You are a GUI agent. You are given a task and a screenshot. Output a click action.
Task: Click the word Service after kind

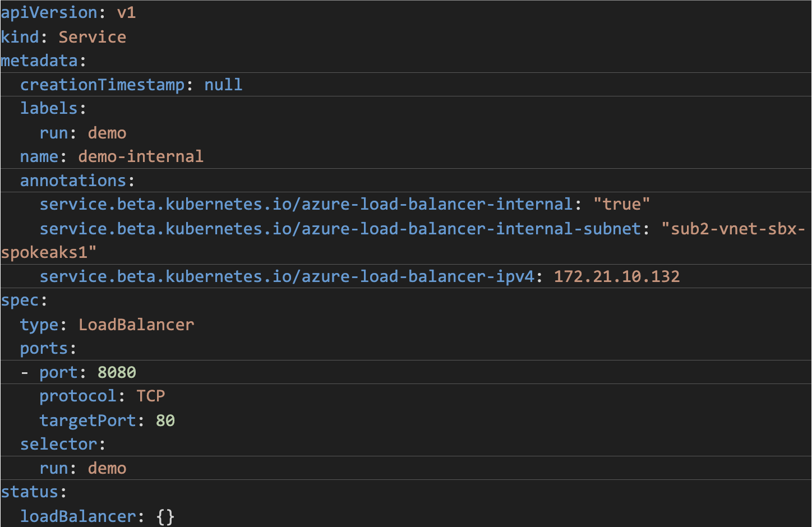[x=93, y=36]
